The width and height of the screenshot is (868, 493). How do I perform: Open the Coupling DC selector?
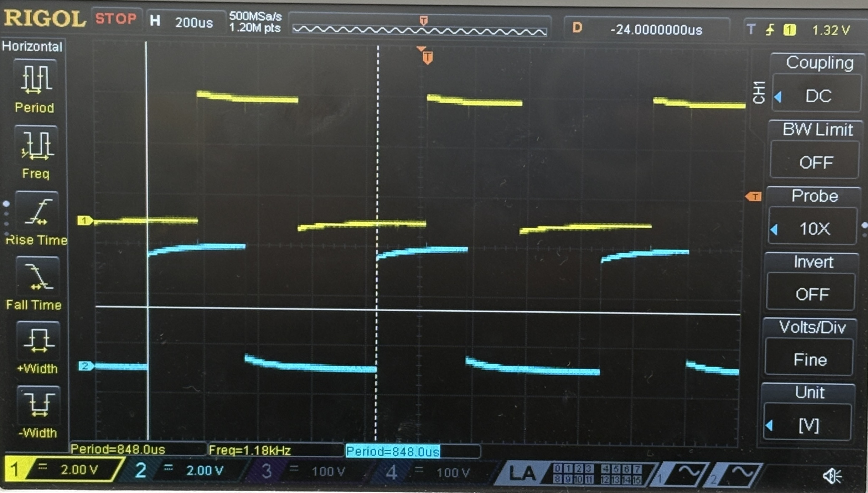coord(817,95)
